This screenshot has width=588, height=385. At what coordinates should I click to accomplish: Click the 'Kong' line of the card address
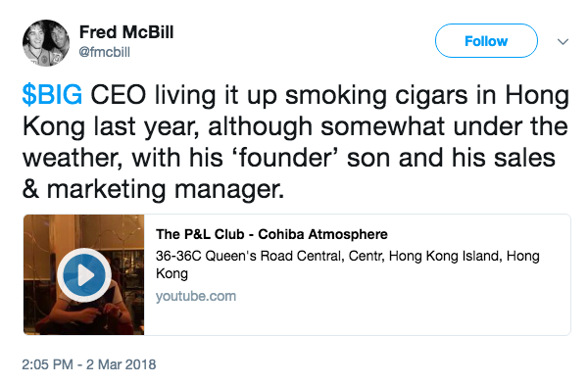point(171,273)
